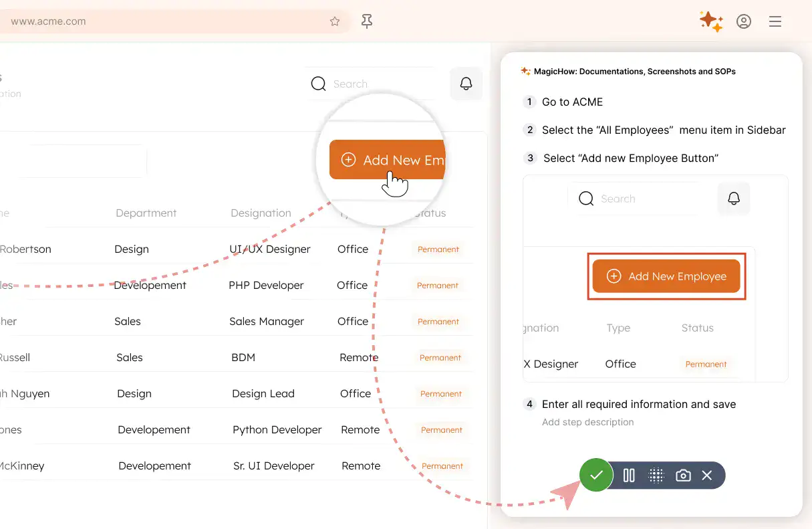The height and width of the screenshot is (529, 812).
Task: Capture a screenshot with the camera icon
Action: (683, 475)
